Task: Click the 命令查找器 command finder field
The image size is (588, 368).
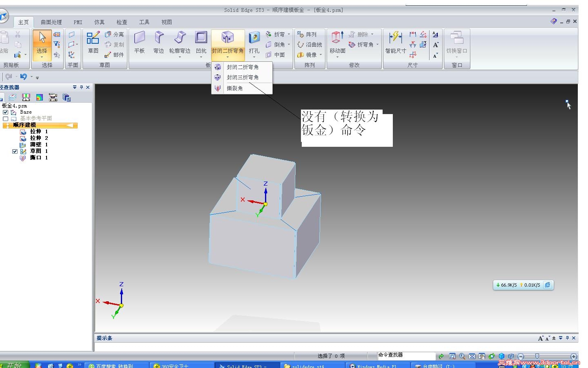Action: pos(406,356)
